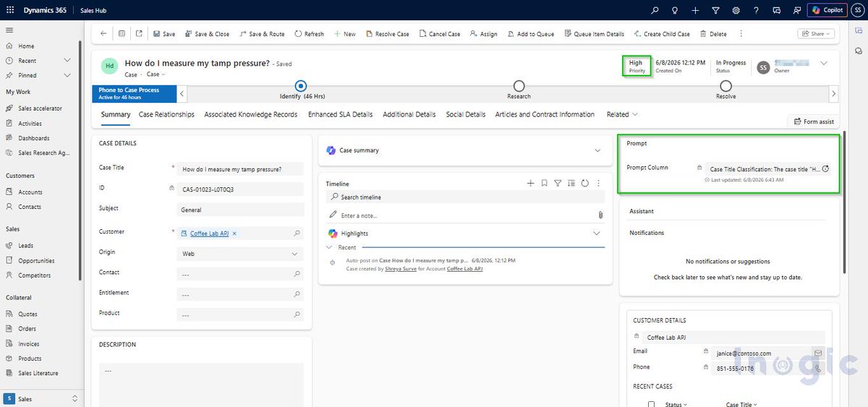
Task: Open the advanced find funnel icon in header
Action: (715, 10)
